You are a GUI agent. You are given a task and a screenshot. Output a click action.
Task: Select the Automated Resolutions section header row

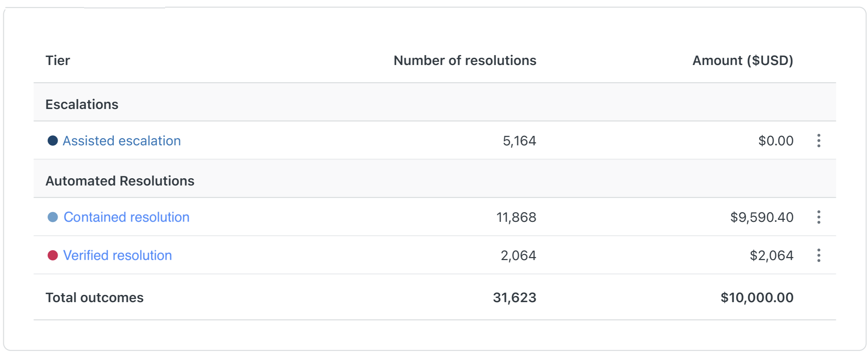[x=435, y=179]
